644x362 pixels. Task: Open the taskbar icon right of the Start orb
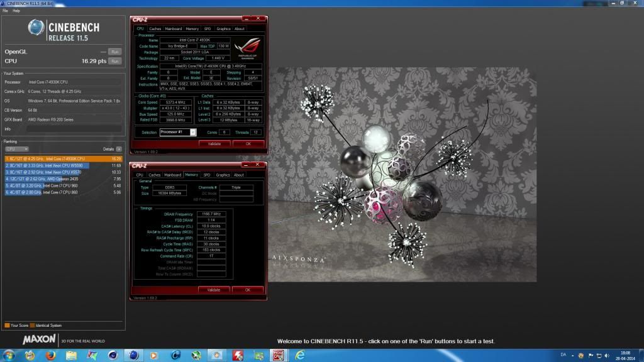[x=30, y=355]
